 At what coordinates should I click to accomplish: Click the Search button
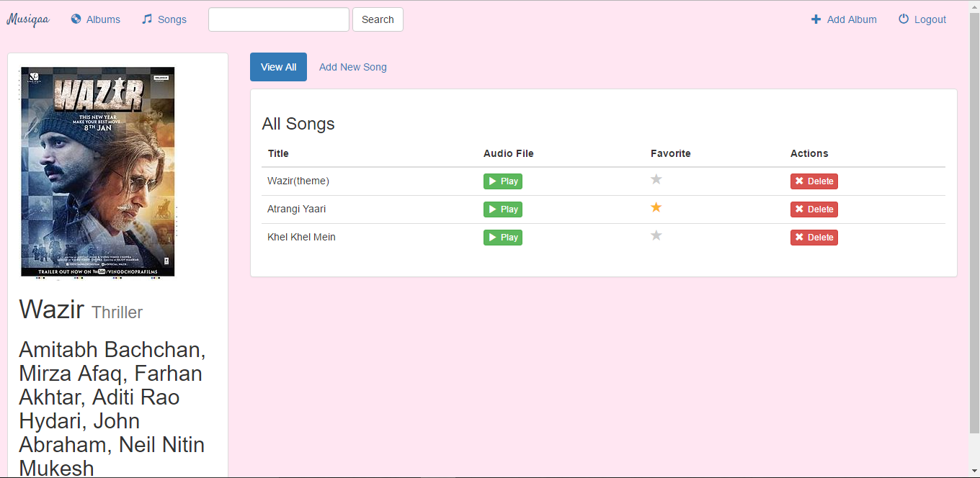[378, 19]
